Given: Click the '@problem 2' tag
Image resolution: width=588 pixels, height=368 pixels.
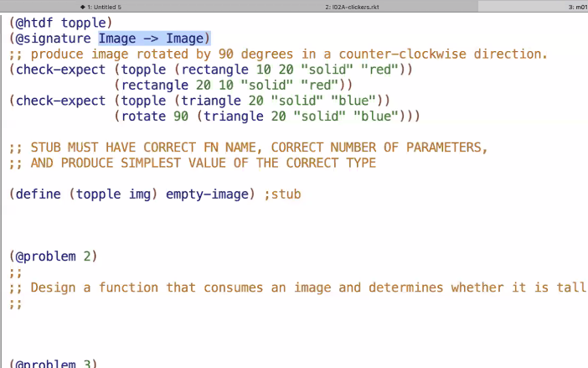Looking at the screenshot, I should [54, 257].
